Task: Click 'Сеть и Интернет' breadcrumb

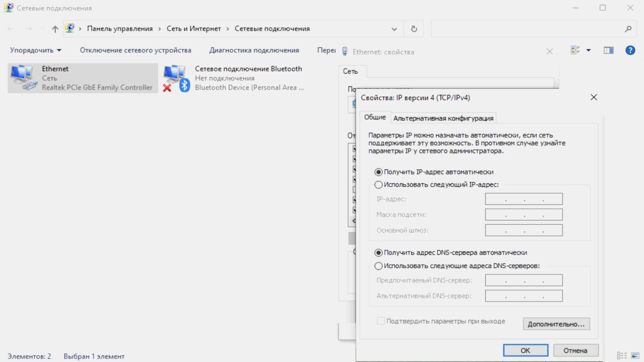Action: [194, 29]
